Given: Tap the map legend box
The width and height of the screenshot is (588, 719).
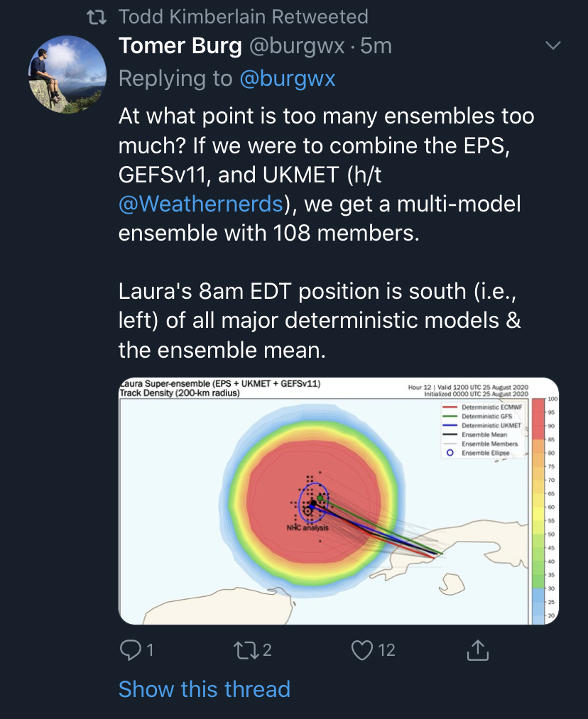Looking at the screenshot, I should click(x=482, y=429).
